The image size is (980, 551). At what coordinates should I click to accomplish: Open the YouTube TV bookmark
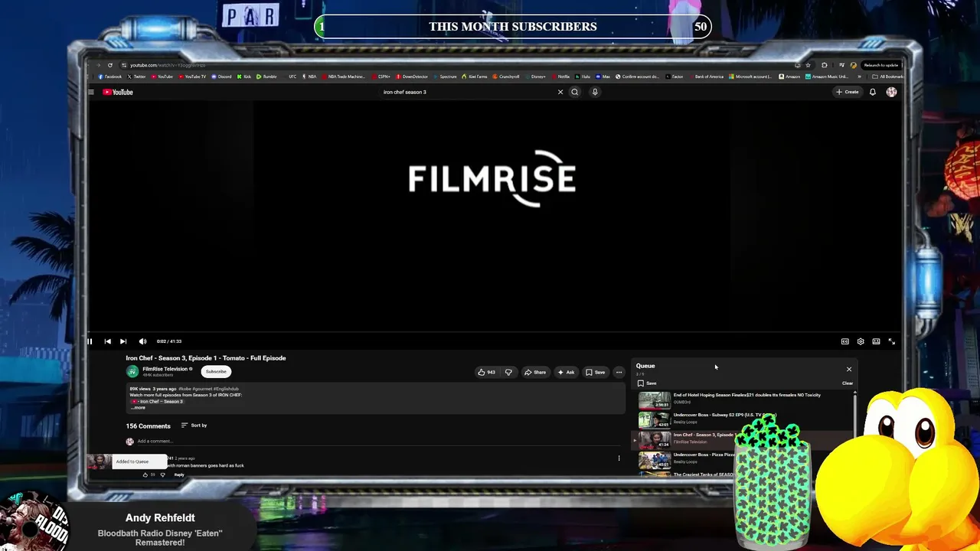[192, 77]
